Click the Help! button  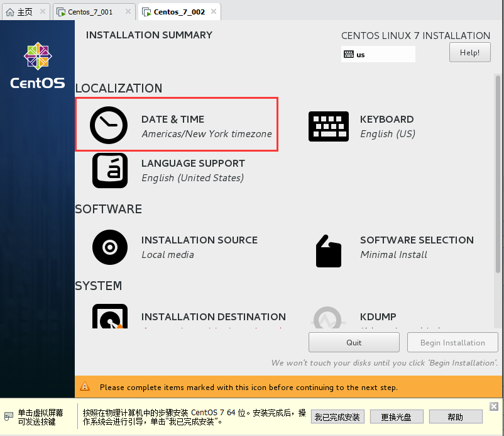[469, 52]
